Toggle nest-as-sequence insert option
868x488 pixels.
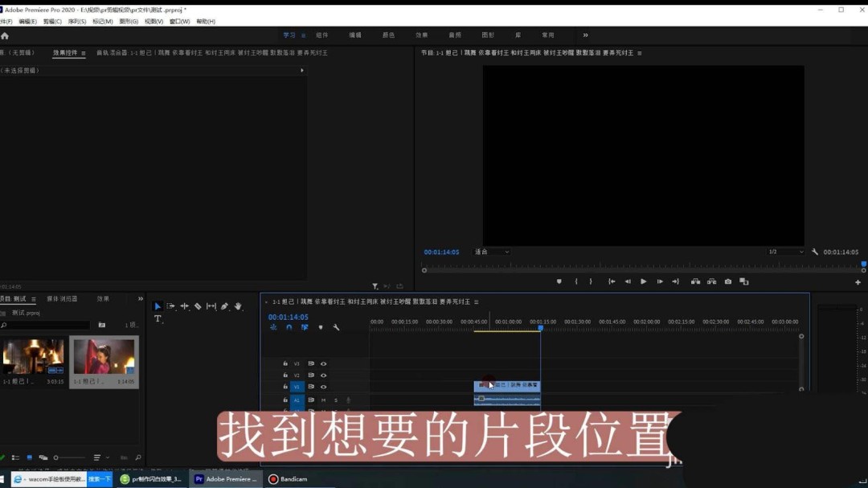(273, 327)
